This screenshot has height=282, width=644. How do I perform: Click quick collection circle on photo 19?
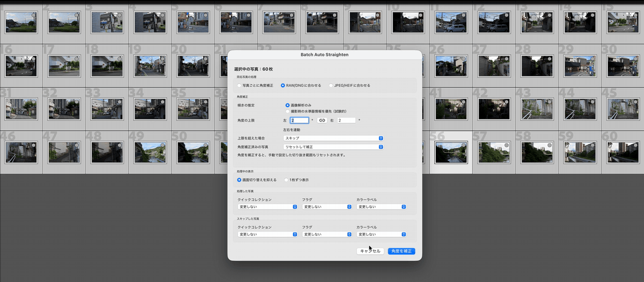point(163,59)
